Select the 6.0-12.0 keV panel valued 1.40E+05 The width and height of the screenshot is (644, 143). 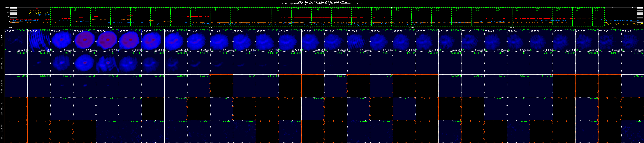tap(84, 63)
